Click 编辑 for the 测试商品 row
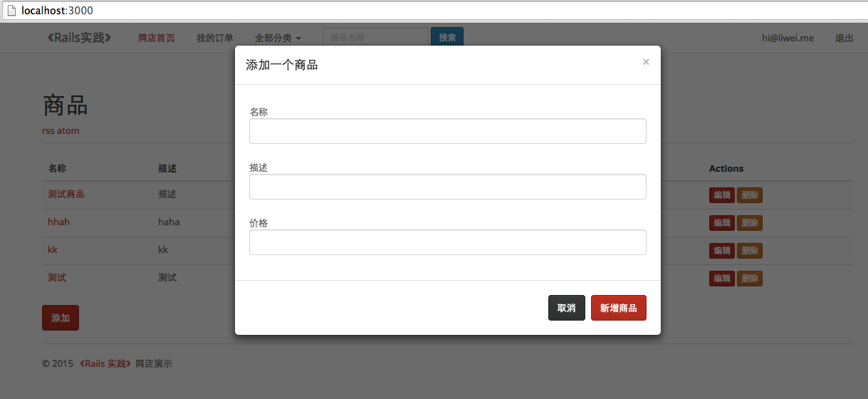The height and width of the screenshot is (399, 868). click(x=721, y=195)
